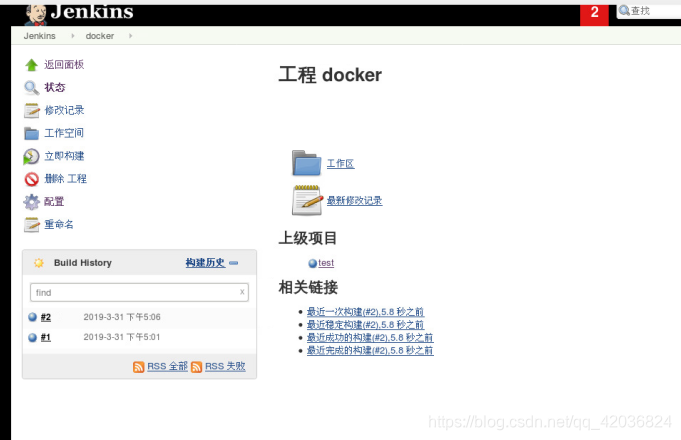Click build #2 timestamp 2019-3-31 下午5:06
681x440 pixels.
pos(122,317)
